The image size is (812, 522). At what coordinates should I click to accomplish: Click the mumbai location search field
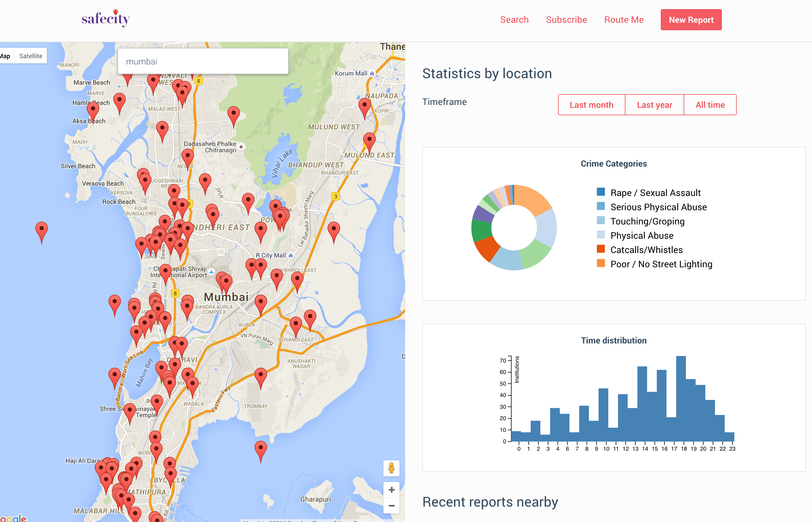pyautogui.click(x=203, y=61)
